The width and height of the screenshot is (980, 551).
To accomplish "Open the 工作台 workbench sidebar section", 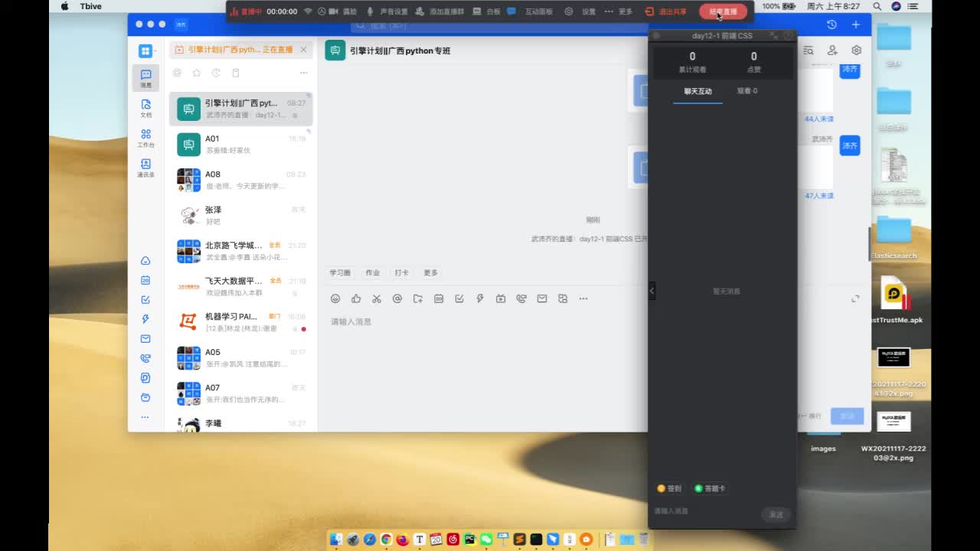I will (x=145, y=138).
